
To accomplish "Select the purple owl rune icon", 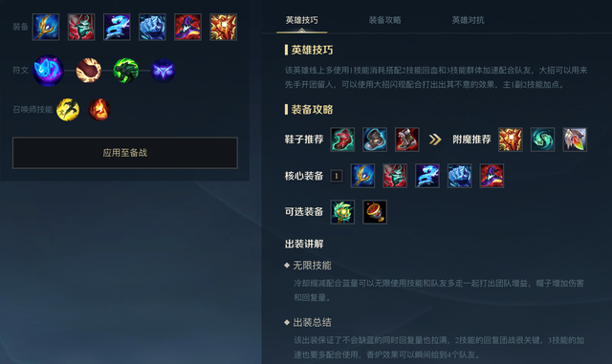I will (x=163, y=71).
